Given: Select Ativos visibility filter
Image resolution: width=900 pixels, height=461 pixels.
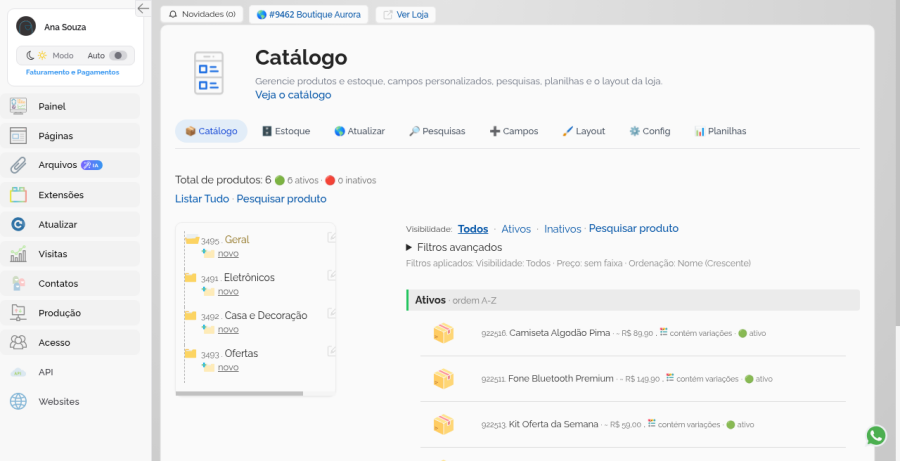Looking at the screenshot, I should (516, 229).
